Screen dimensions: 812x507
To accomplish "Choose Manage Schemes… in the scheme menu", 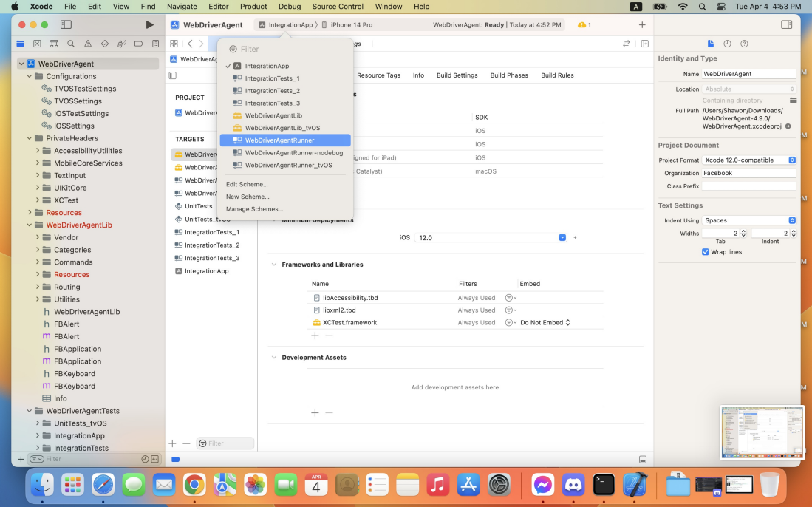I will (254, 209).
